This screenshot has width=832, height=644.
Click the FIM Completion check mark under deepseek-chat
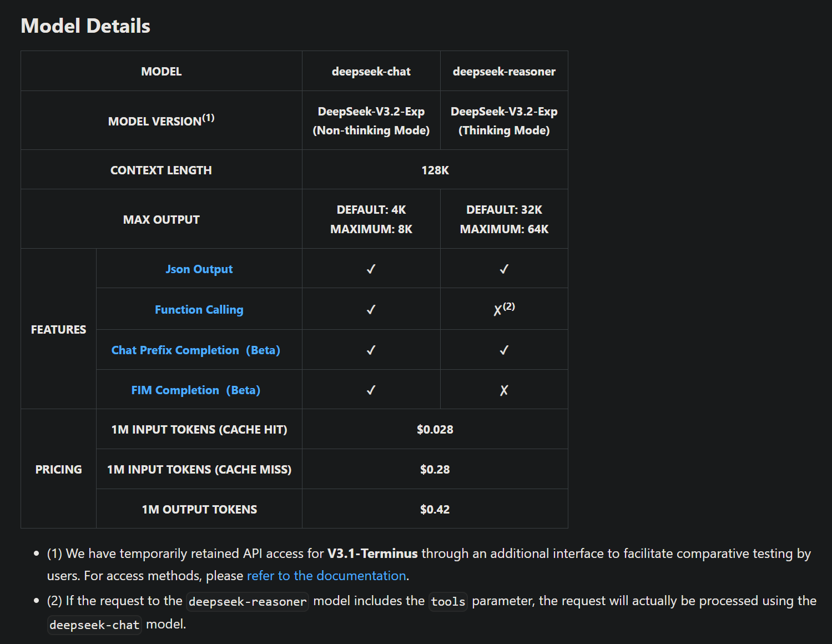click(x=371, y=390)
